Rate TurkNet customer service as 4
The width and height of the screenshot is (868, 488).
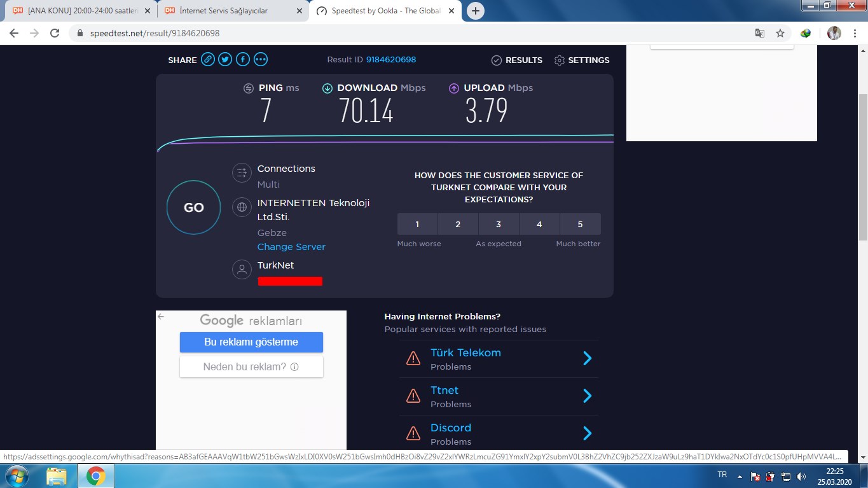(539, 224)
